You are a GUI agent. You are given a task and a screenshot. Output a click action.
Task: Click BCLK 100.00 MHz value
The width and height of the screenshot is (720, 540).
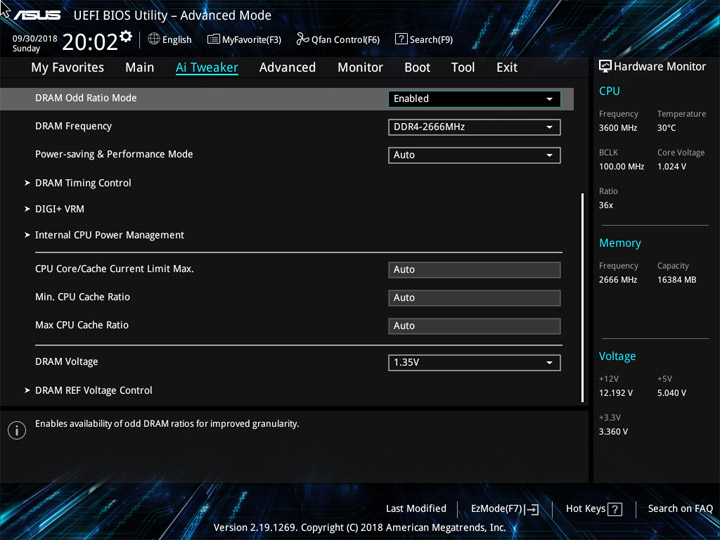(621, 167)
